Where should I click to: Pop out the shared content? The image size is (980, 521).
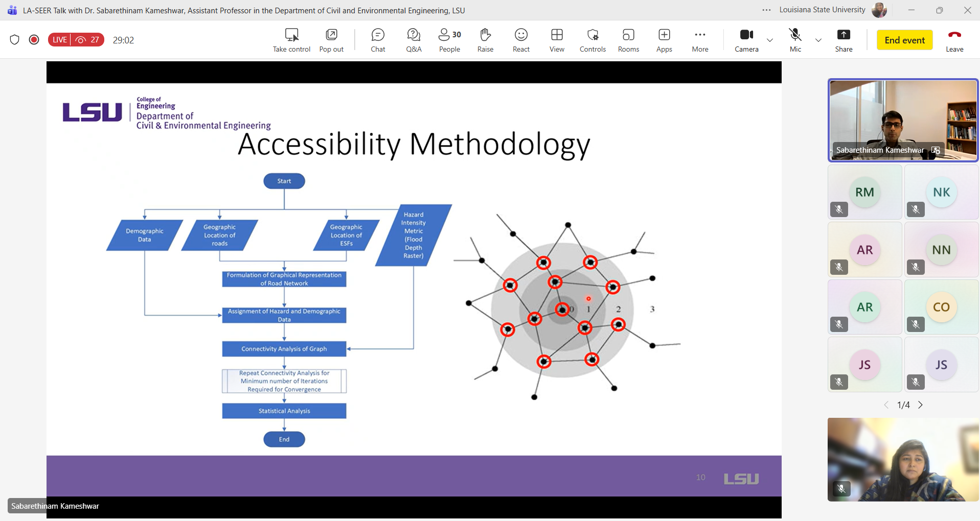(x=331, y=40)
